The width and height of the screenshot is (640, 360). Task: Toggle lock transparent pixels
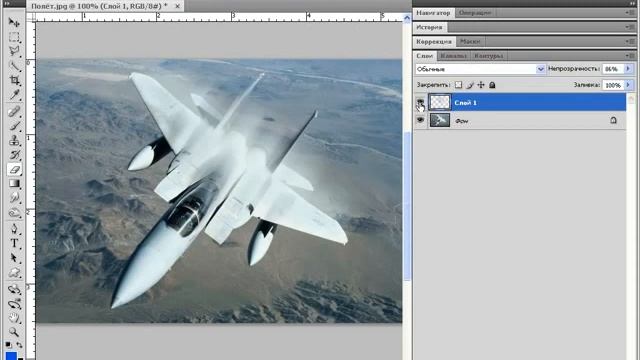458,85
